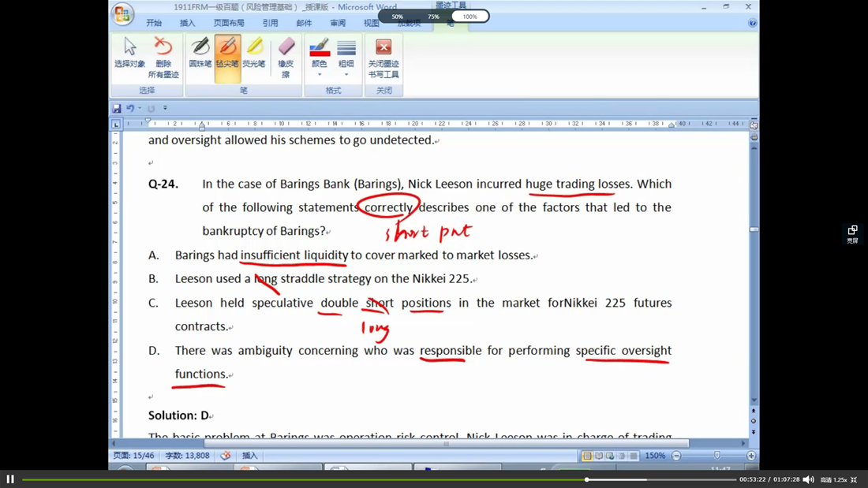Switch to Outline view
Viewport: 868px width, 488px height.
pos(622,456)
